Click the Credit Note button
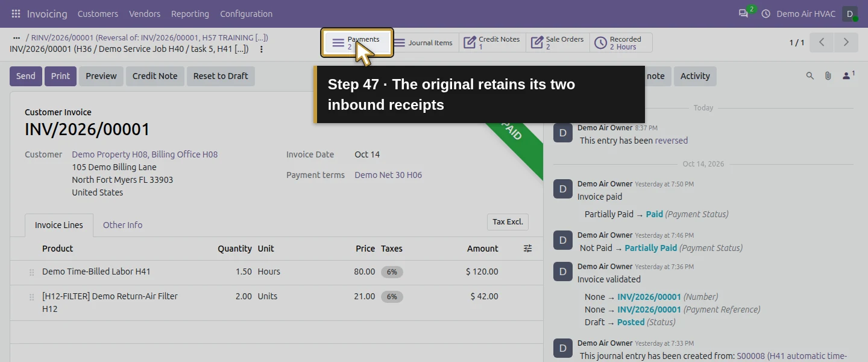 (155, 76)
